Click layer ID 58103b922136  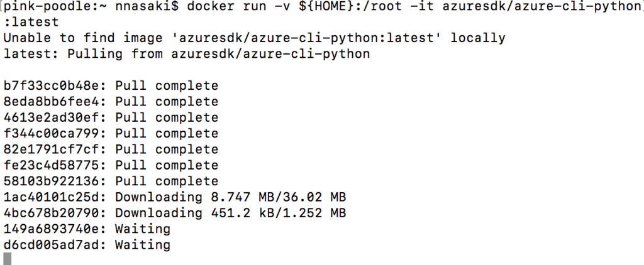(x=52, y=181)
